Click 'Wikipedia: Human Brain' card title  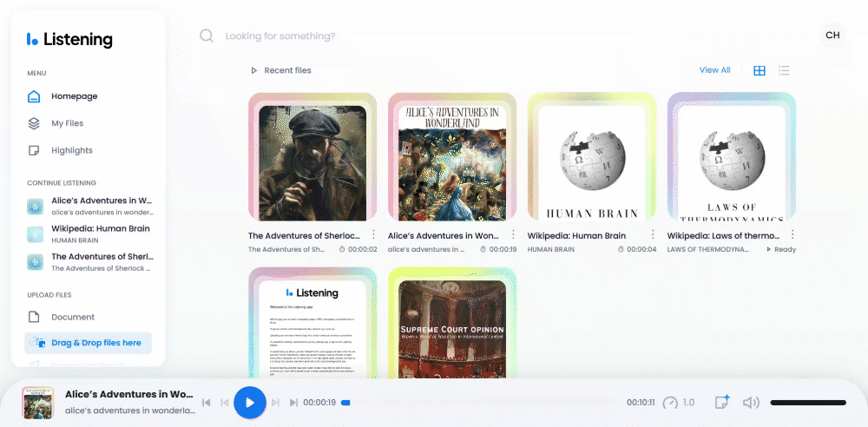click(577, 235)
